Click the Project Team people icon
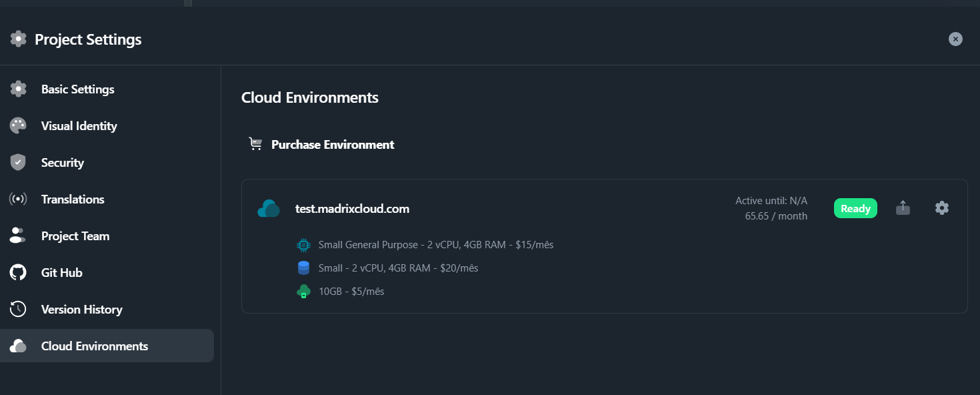The width and height of the screenshot is (980, 395). pyautogui.click(x=18, y=236)
